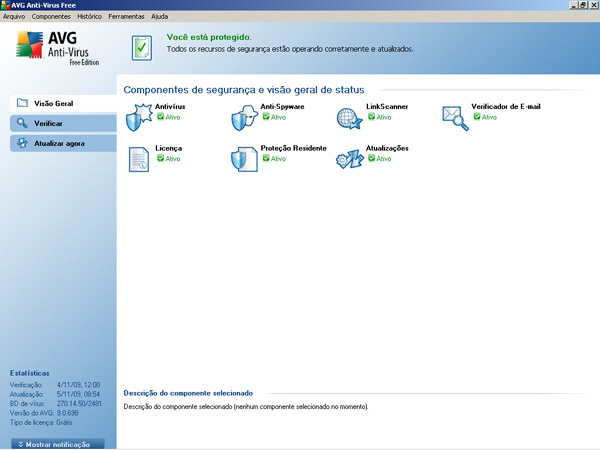
Task: Select the Atualizações component label
Action: pyautogui.click(x=387, y=148)
